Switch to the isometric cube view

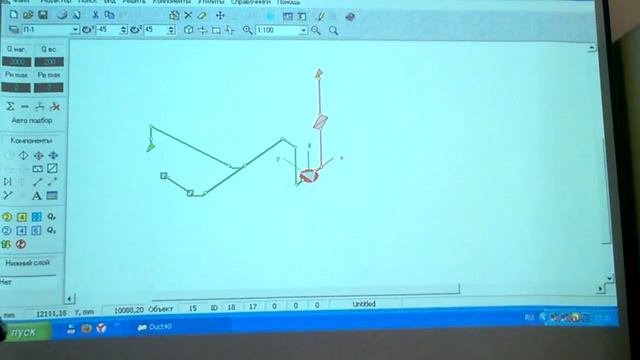188,30
